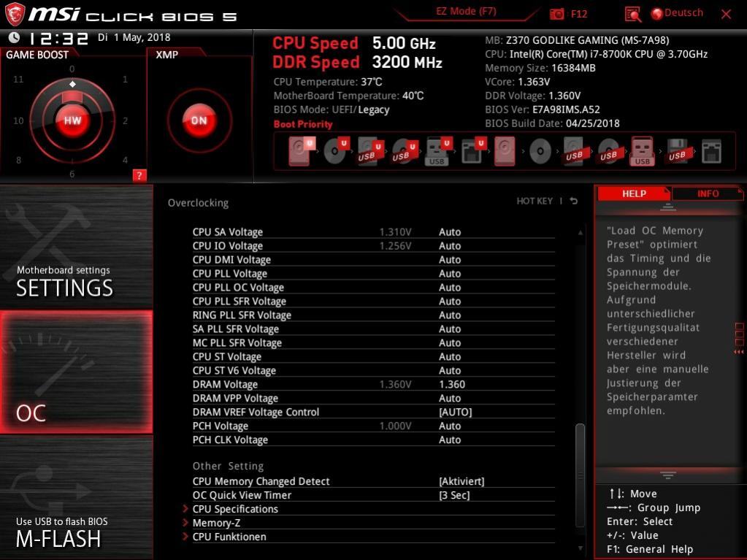This screenshot has width=747, height=560.
Task: Select the DRAM VPP Voltage row
Action: pyautogui.click(x=374, y=398)
